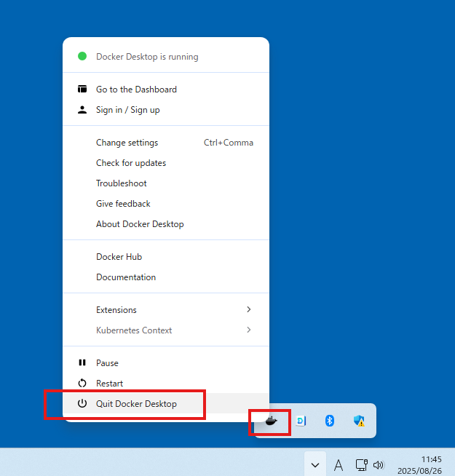Click the volume speaker icon in taskbar
The height and width of the screenshot is (476, 455).
click(379, 465)
